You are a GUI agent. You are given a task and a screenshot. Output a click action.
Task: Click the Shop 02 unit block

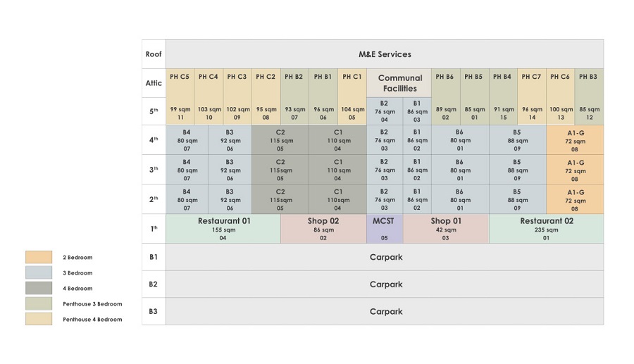[323, 229]
